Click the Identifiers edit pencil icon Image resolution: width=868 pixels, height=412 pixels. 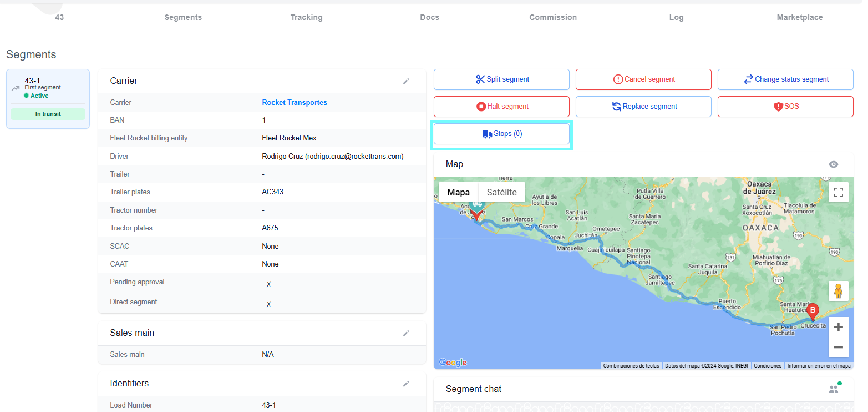[x=406, y=384]
